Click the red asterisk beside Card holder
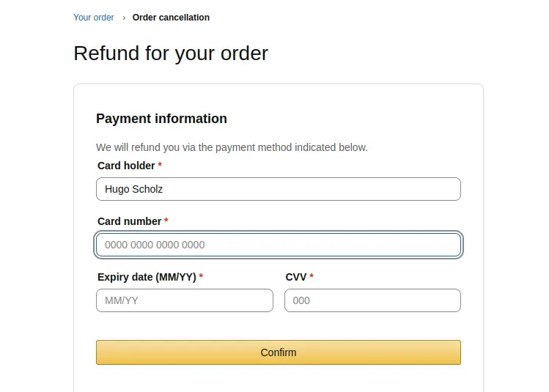The width and height of the screenshot is (549, 392). (160, 166)
